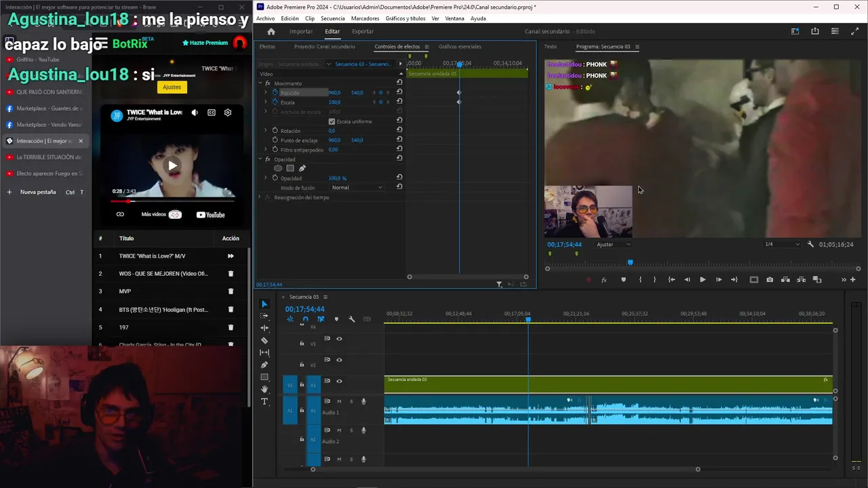
Task: Open the Archivo menu
Action: click(266, 18)
